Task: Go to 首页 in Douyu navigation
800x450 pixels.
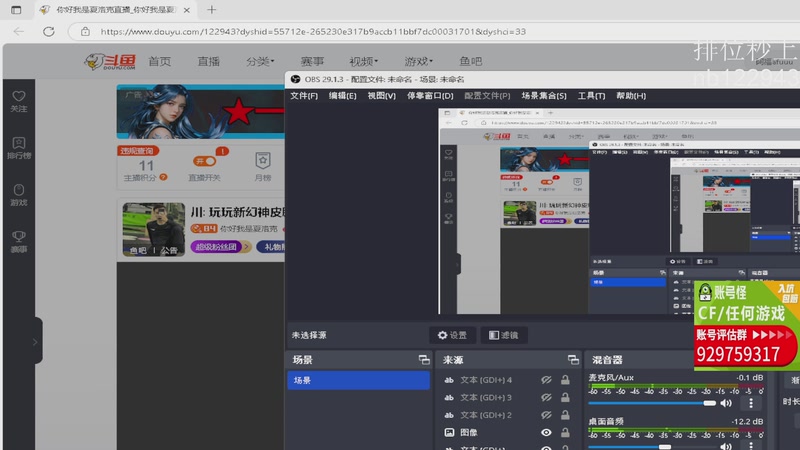Action: [160, 62]
